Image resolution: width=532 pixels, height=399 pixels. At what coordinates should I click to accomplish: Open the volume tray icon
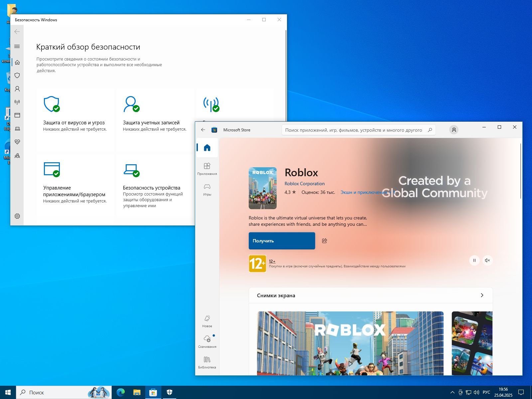tap(476, 392)
